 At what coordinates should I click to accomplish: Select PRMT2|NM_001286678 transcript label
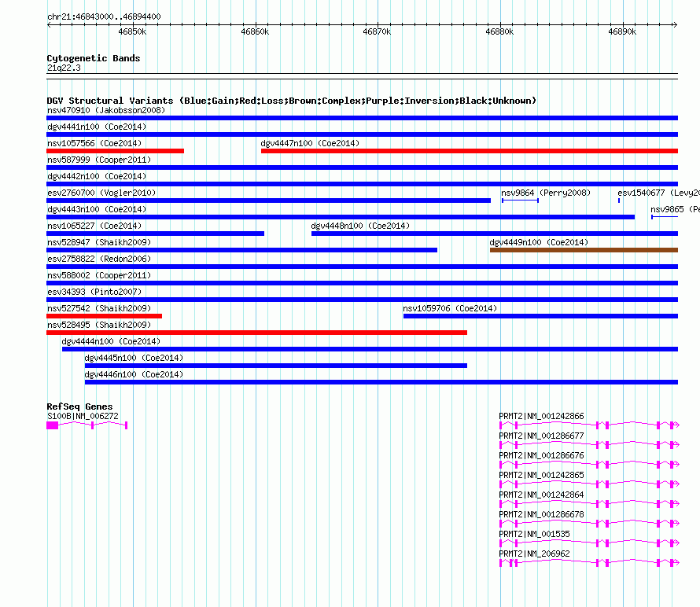[541, 514]
